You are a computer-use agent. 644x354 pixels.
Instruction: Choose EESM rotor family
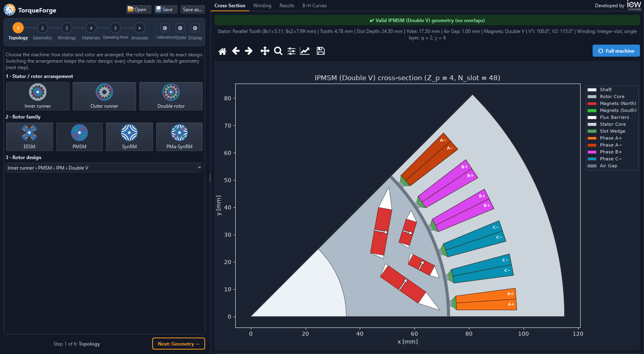point(29,137)
